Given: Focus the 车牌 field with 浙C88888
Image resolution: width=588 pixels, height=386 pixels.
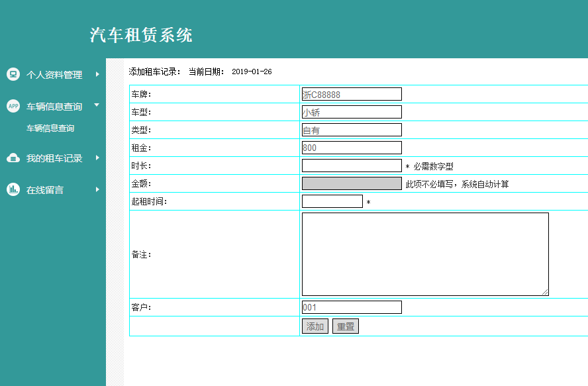Looking at the screenshot, I should tap(352, 94).
